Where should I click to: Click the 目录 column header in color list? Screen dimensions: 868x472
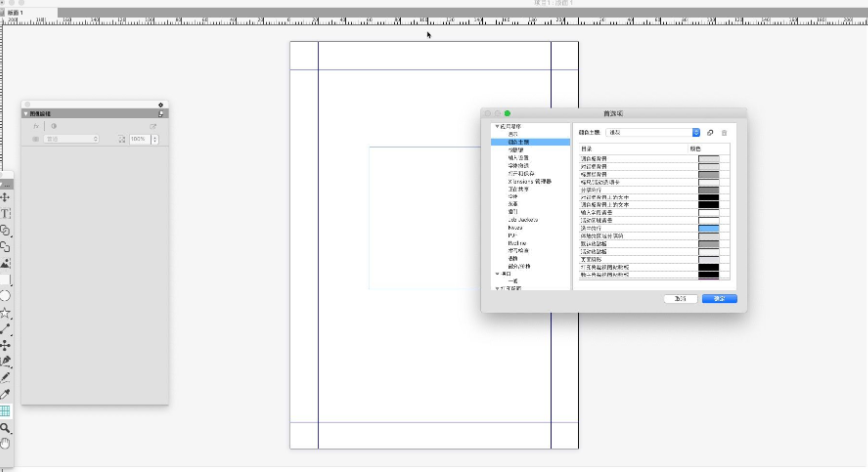[633, 149]
